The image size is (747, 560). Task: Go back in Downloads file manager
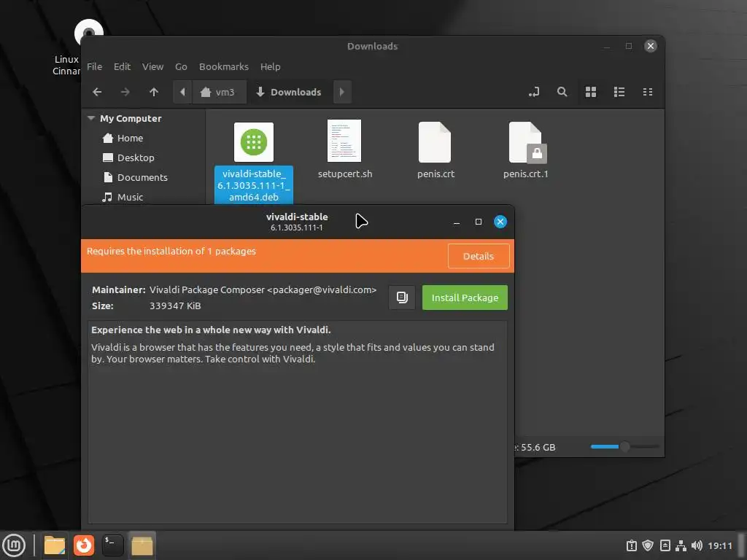click(97, 92)
